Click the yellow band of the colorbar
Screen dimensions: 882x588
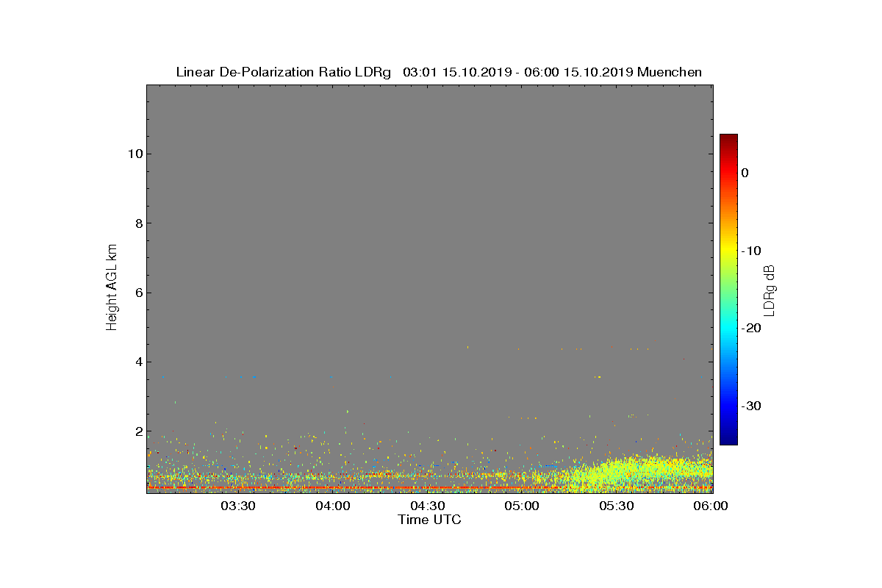[x=728, y=251]
